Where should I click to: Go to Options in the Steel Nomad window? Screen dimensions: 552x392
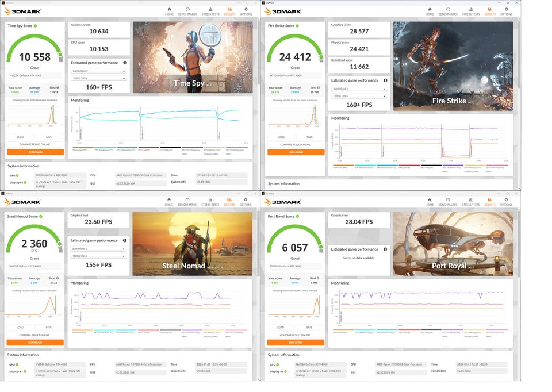click(x=246, y=202)
